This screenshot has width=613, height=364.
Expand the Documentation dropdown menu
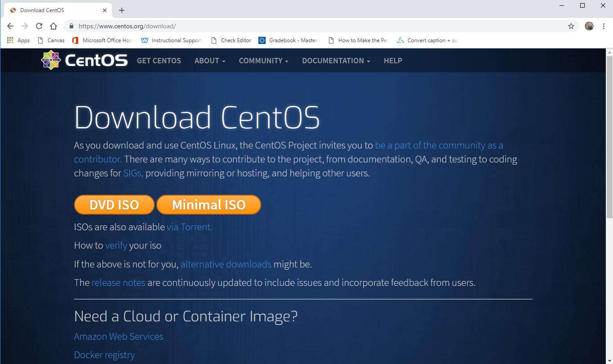(x=336, y=61)
